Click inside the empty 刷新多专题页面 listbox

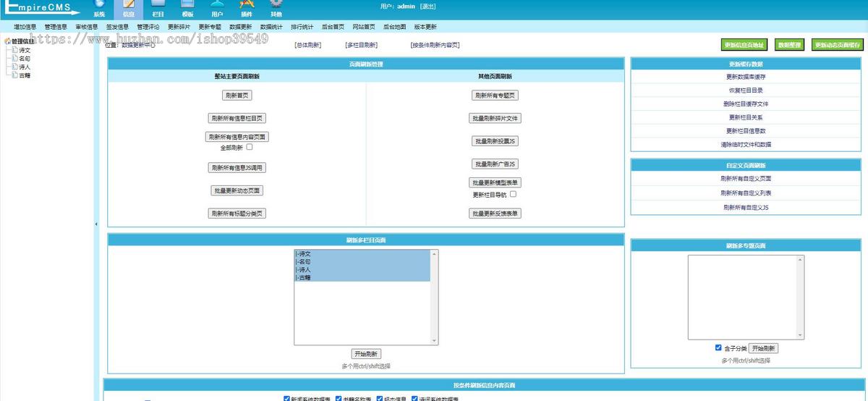click(x=745, y=297)
